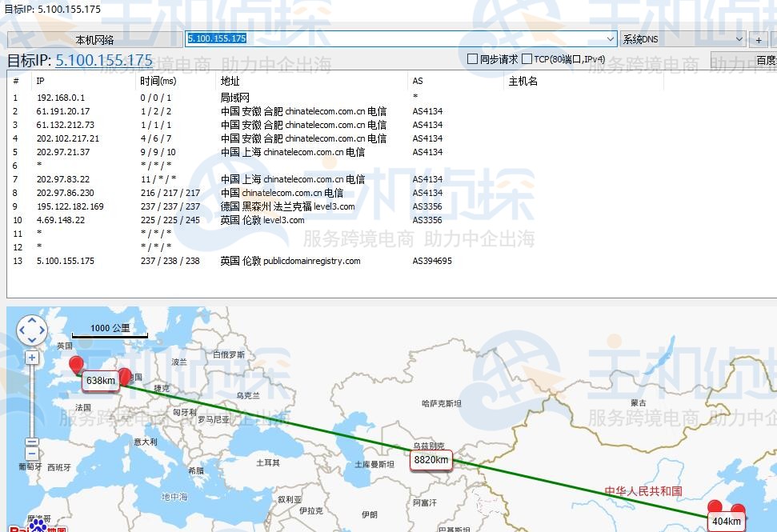Click in the IP address input field

[x=392, y=38]
